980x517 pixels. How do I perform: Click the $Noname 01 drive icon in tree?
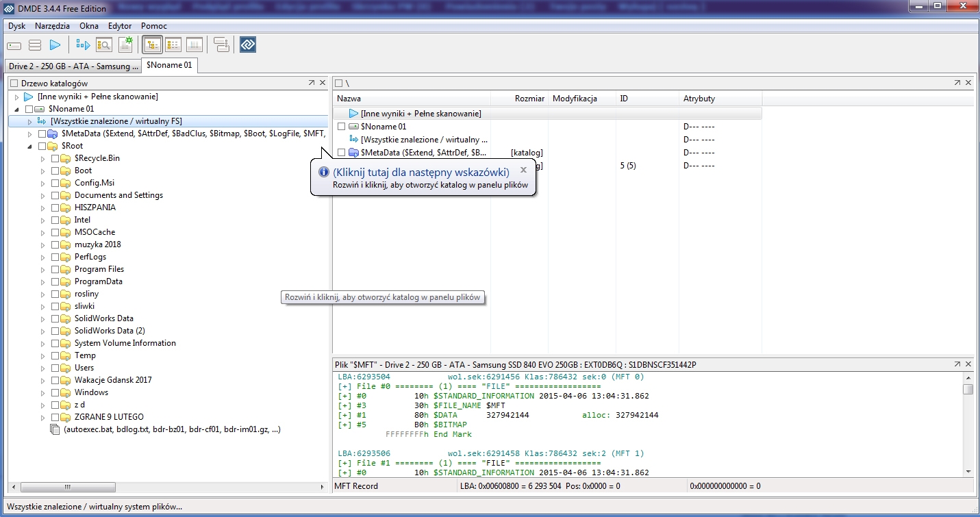(40, 109)
